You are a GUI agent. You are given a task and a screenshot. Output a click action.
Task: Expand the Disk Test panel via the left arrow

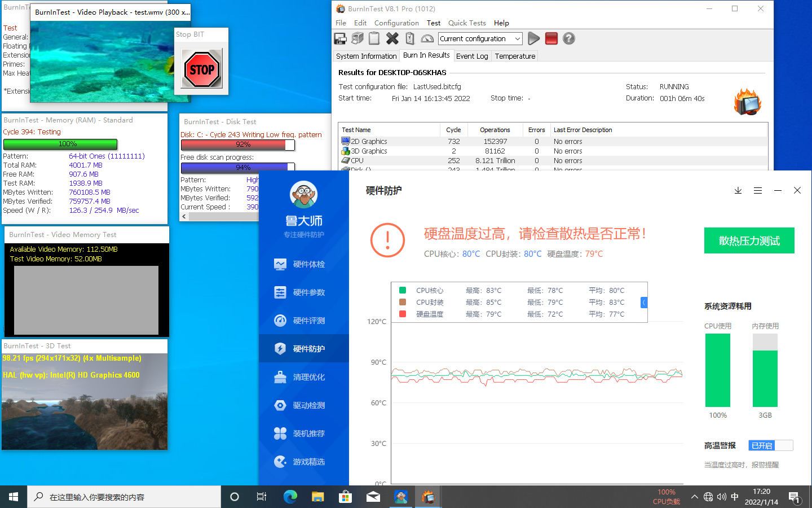tap(184, 216)
